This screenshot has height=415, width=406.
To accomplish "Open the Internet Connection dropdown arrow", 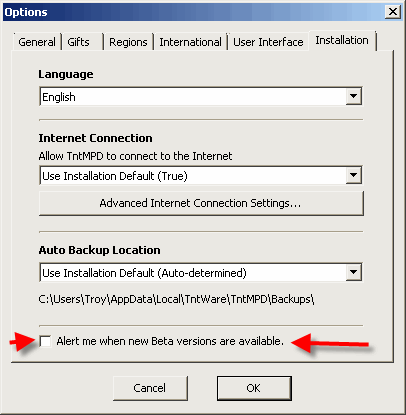I will tap(353, 175).
